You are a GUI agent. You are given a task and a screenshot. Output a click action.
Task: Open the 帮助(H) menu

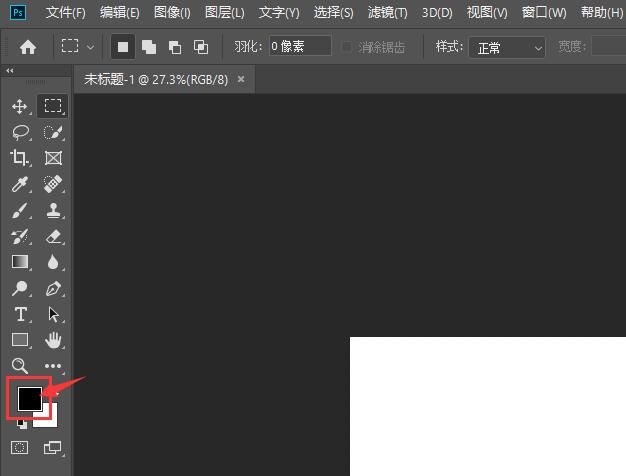(602, 13)
